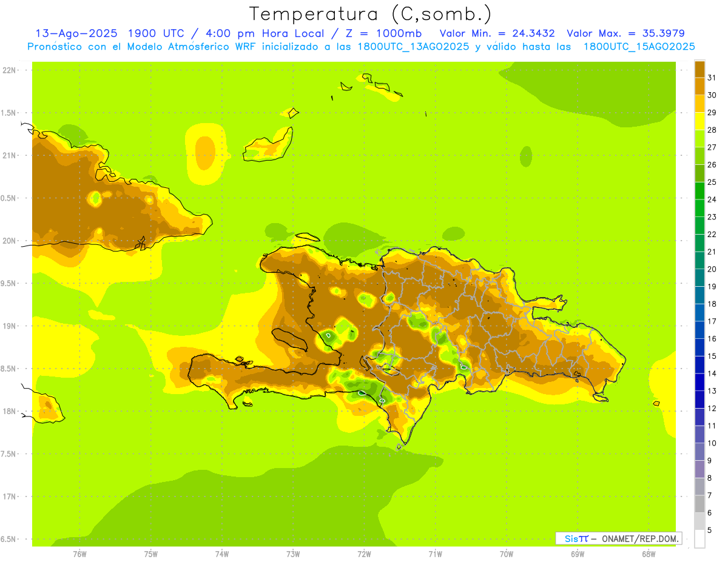This screenshot has width=728, height=562.
Task: Click the 68W longitude axis label
Action: click(x=649, y=554)
